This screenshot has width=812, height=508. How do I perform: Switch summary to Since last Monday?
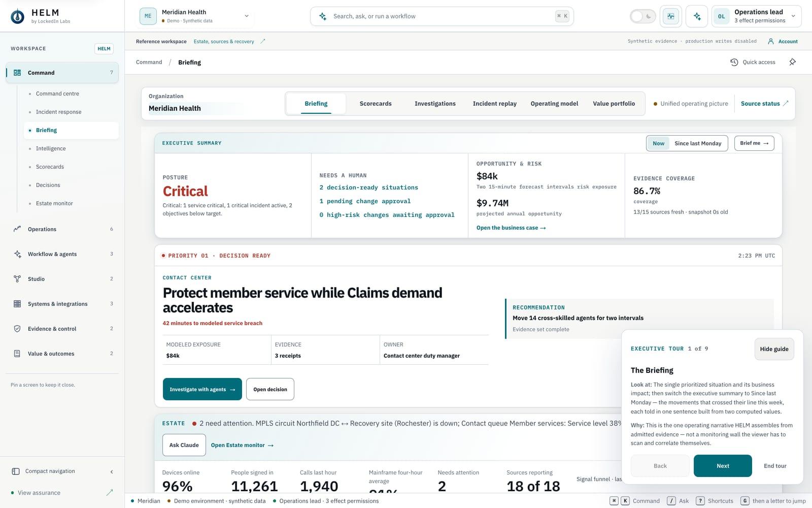698,143
